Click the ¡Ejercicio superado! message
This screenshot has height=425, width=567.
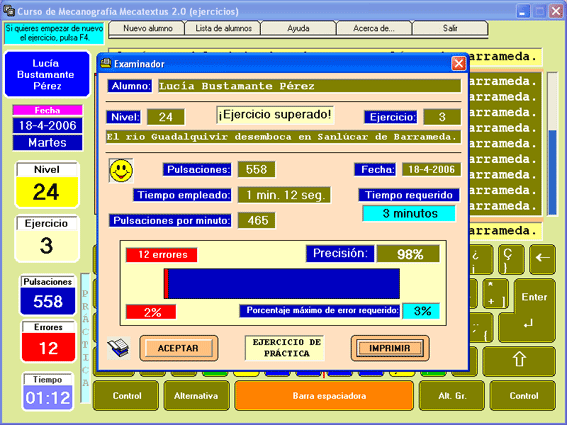click(x=275, y=115)
